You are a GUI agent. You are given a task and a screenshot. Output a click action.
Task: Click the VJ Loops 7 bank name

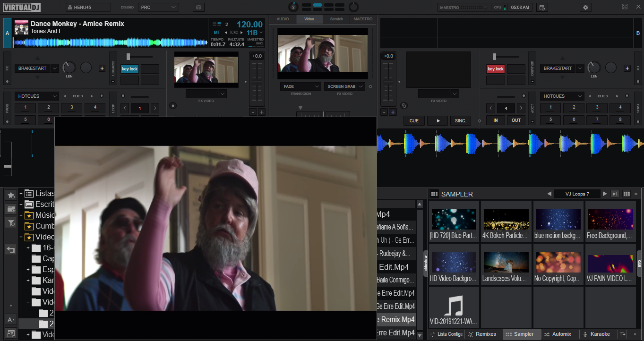tap(577, 194)
